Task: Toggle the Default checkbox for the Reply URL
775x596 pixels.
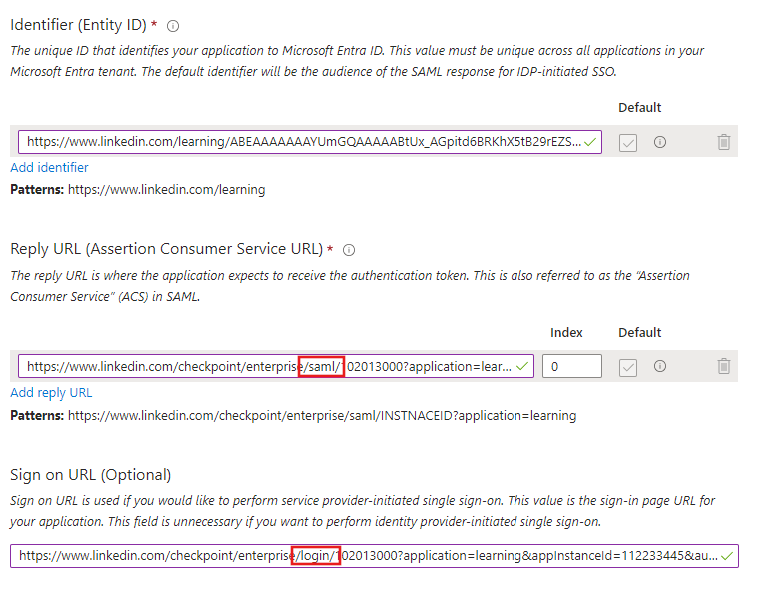Action: [x=628, y=367]
